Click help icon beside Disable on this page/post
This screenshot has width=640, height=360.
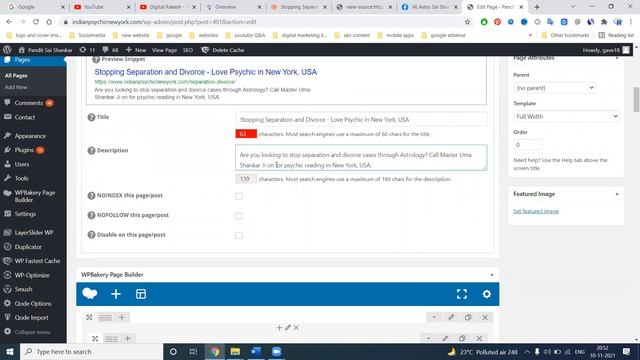(x=91, y=235)
